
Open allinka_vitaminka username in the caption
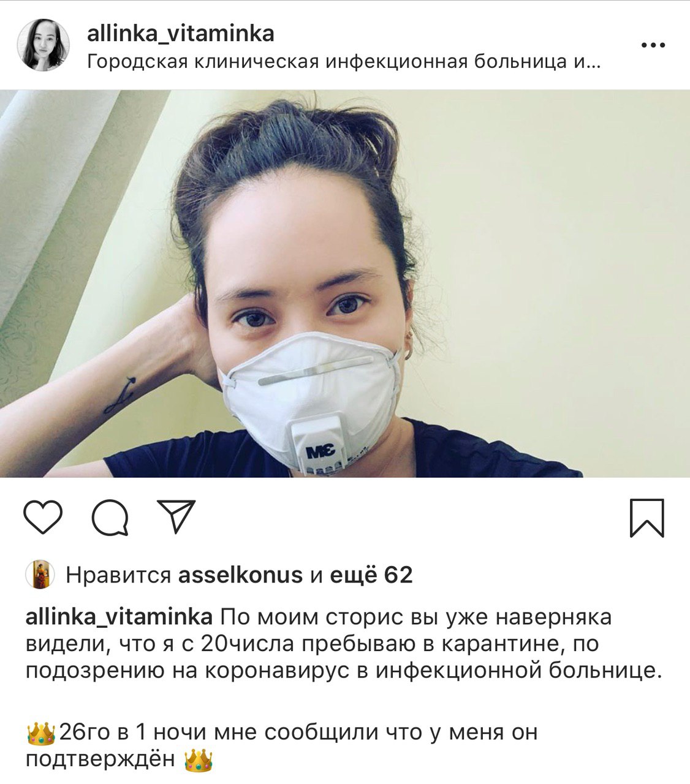(x=119, y=617)
